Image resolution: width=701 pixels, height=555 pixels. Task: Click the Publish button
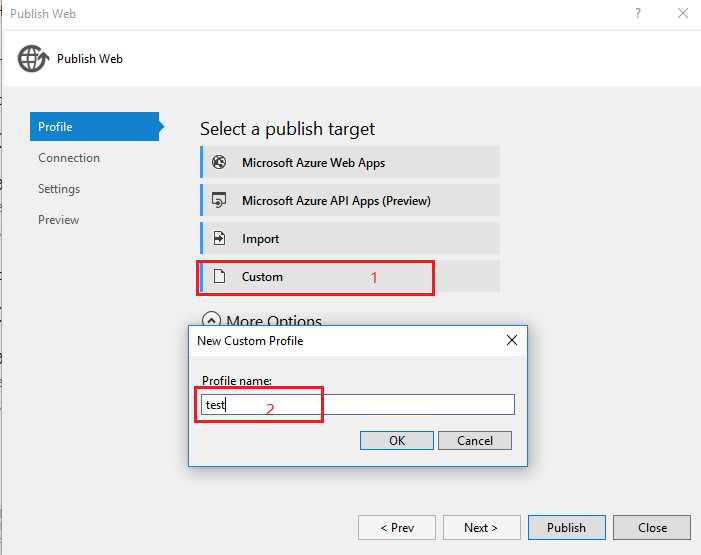[566, 528]
